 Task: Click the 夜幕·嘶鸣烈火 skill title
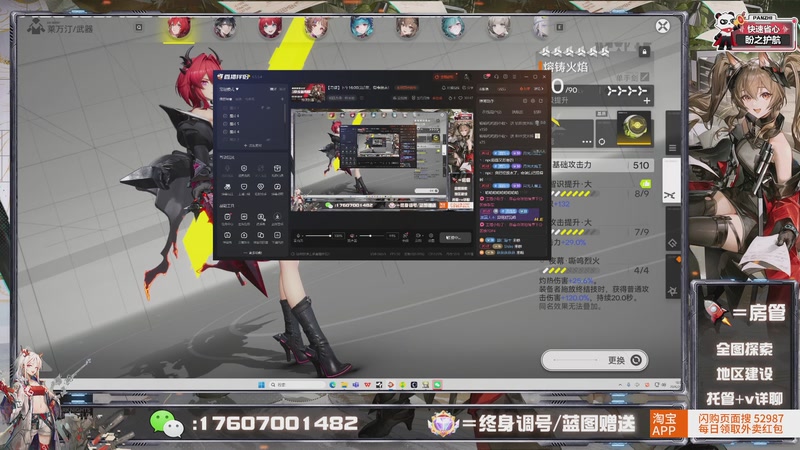point(576,261)
